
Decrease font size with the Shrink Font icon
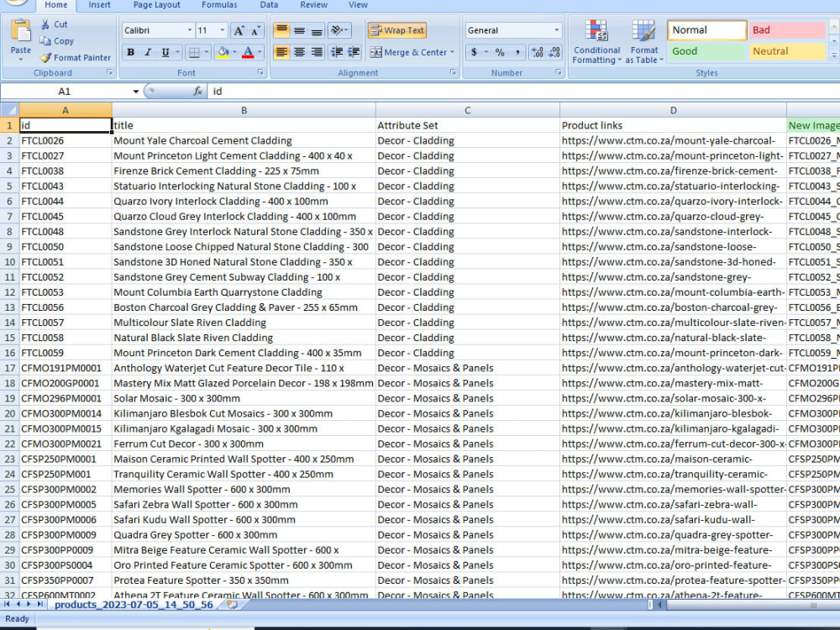click(x=255, y=30)
